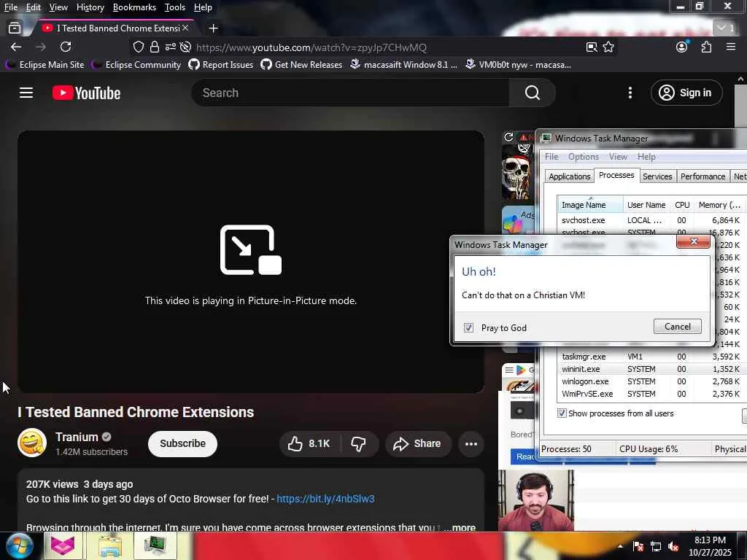Dislike the video with thumbs down
Image resolution: width=747 pixels, height=560 pixels.
click(358, 443)
